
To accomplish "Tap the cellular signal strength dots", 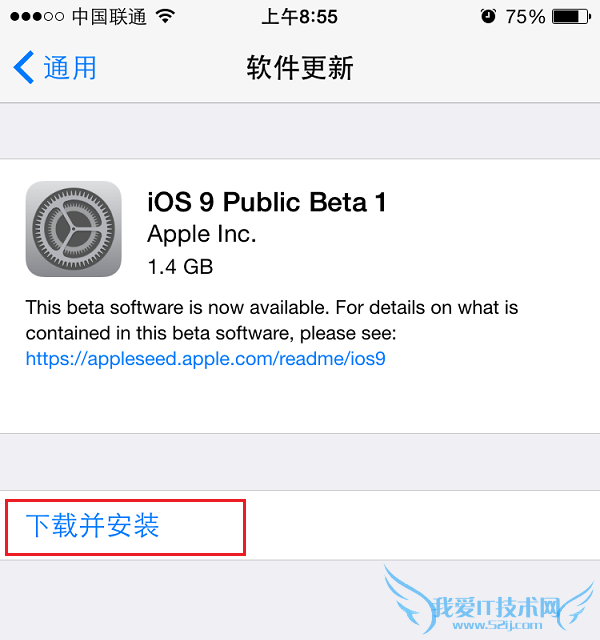I will tap(37, 17).
